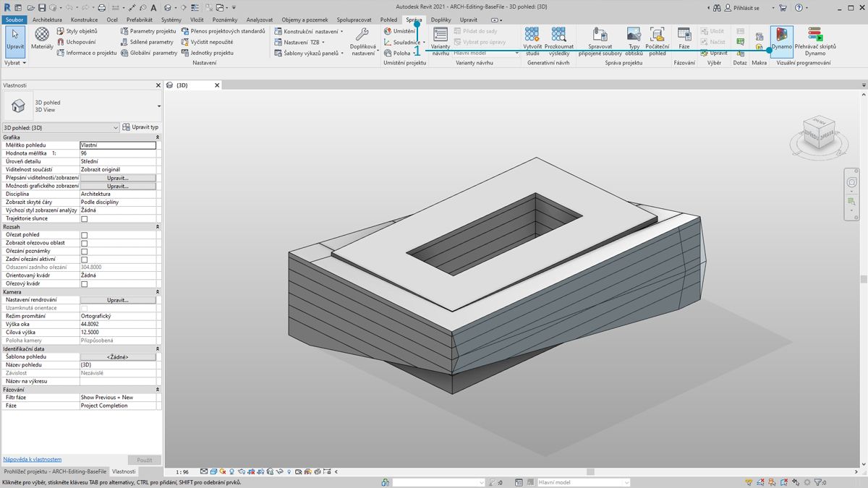Collapse the Grafika properties section
The image size is (868, 488).
click(158, 137)
